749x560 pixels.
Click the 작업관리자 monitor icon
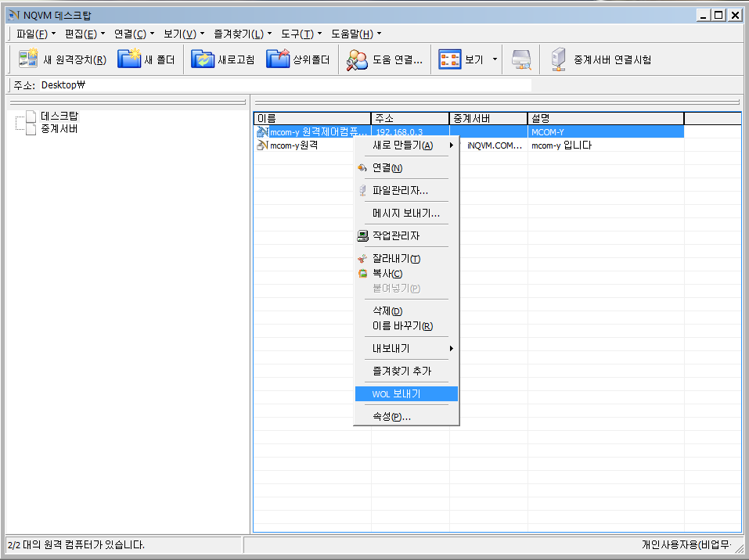pyautogui.click(x=362, y=236)
